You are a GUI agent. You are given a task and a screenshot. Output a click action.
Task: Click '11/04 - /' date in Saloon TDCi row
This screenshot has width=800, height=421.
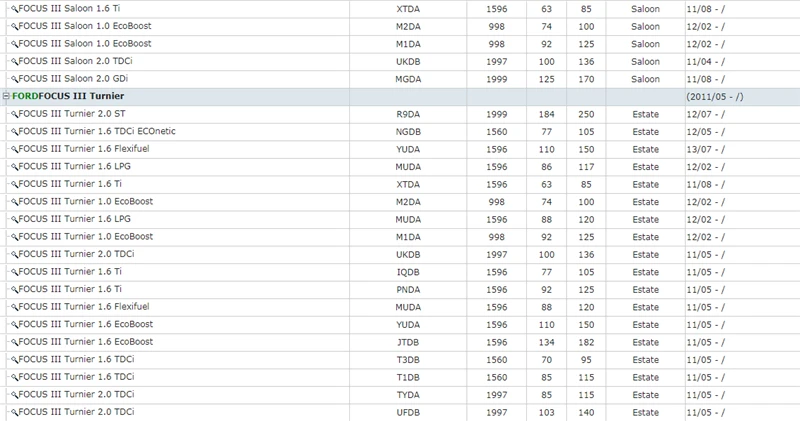point(706,62)
